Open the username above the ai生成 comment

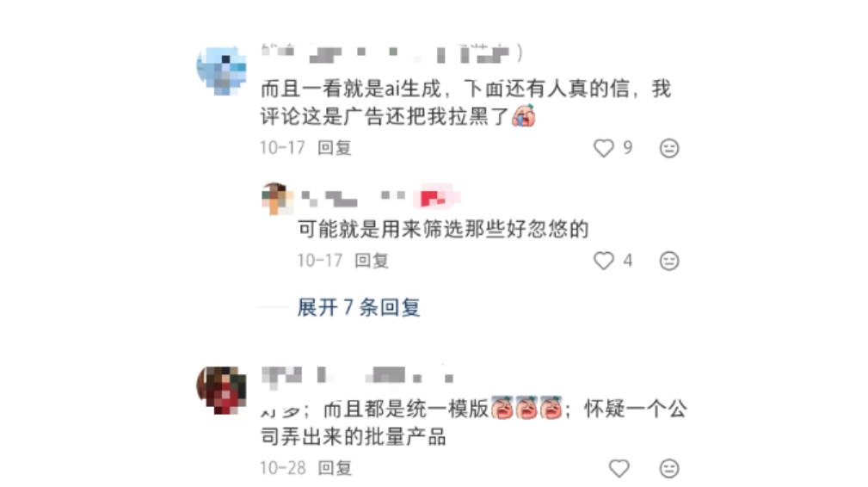392,53
